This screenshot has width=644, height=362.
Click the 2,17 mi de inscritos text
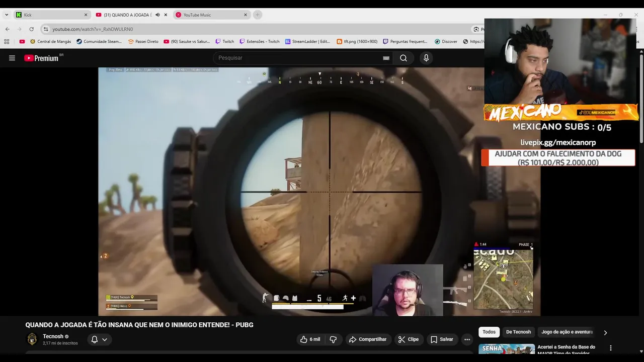pyautogui.click(x=60, y=343)
